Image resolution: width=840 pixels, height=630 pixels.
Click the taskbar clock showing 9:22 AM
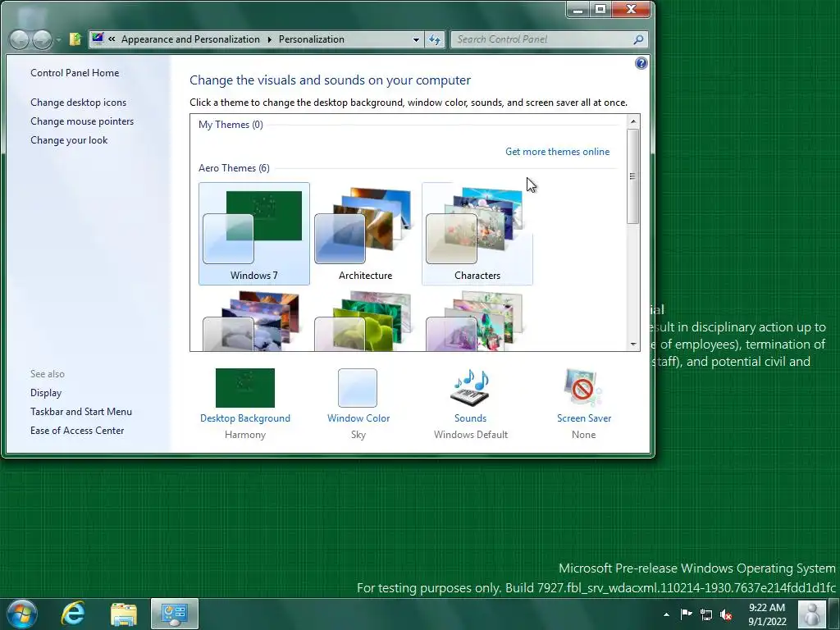[767, 614]
